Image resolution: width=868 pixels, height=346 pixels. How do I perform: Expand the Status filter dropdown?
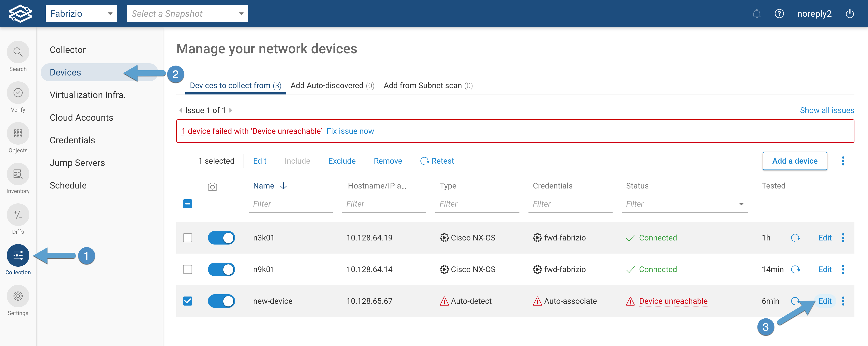pyautogui.click(x=741, y=204)
